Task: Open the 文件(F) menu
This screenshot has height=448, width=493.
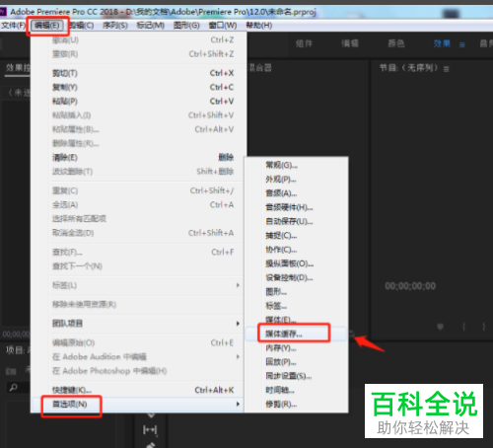Action: click(x=13, y=26)
